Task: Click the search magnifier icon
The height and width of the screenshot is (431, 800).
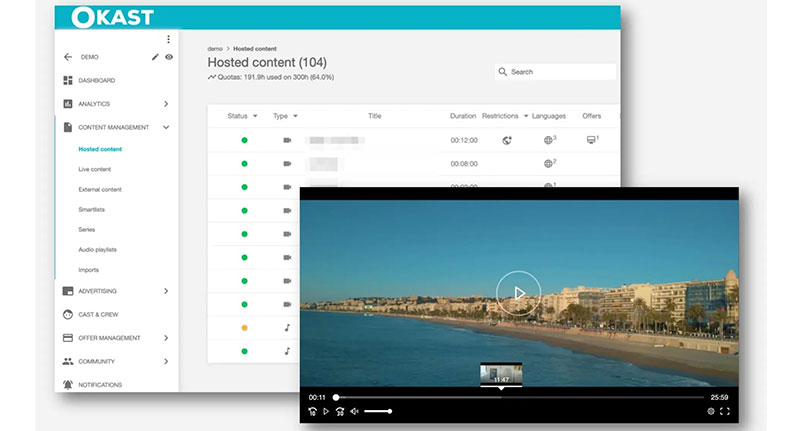Action: (x=503, y=72)
